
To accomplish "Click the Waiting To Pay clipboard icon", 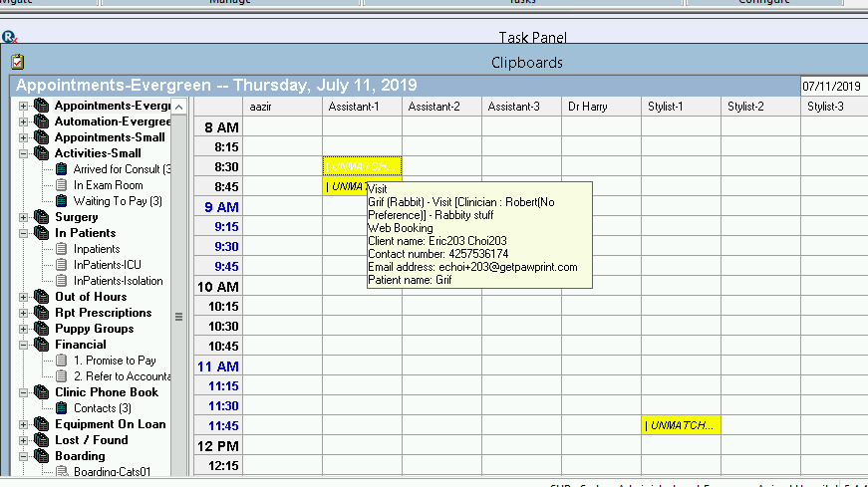I will tap(62, 201).
